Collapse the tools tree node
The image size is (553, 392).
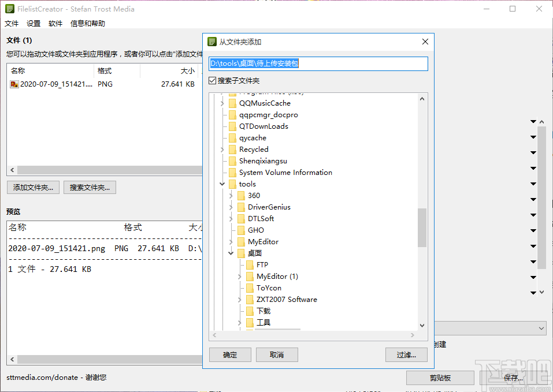(222, 184)
